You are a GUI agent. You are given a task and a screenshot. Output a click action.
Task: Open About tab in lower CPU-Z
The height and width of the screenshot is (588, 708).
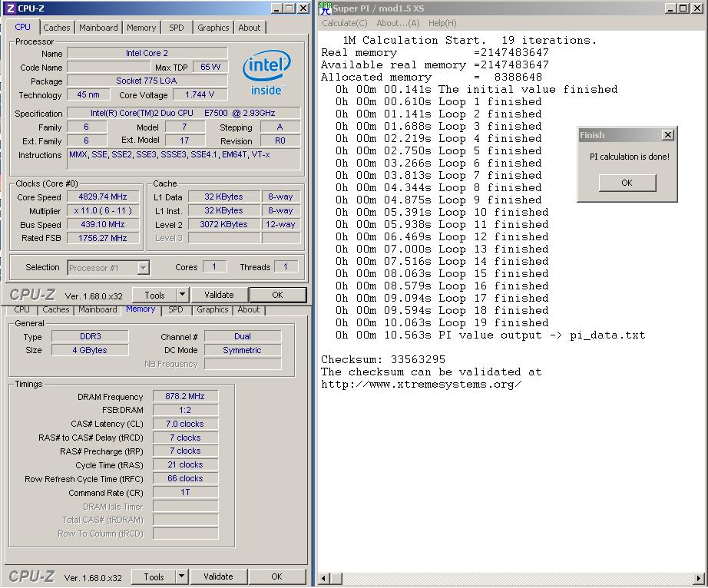(x=248, y=309)
